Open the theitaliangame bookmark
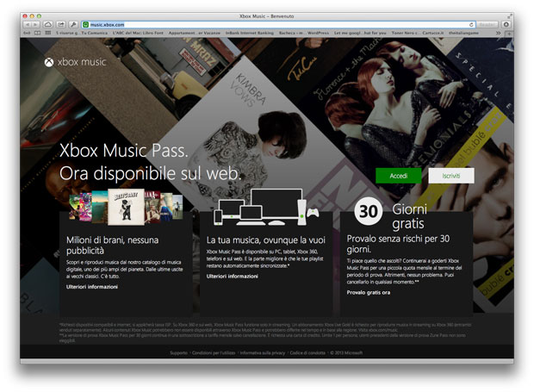Image resolution: width=534 pixels, height=392 pixels. [463, 33]
